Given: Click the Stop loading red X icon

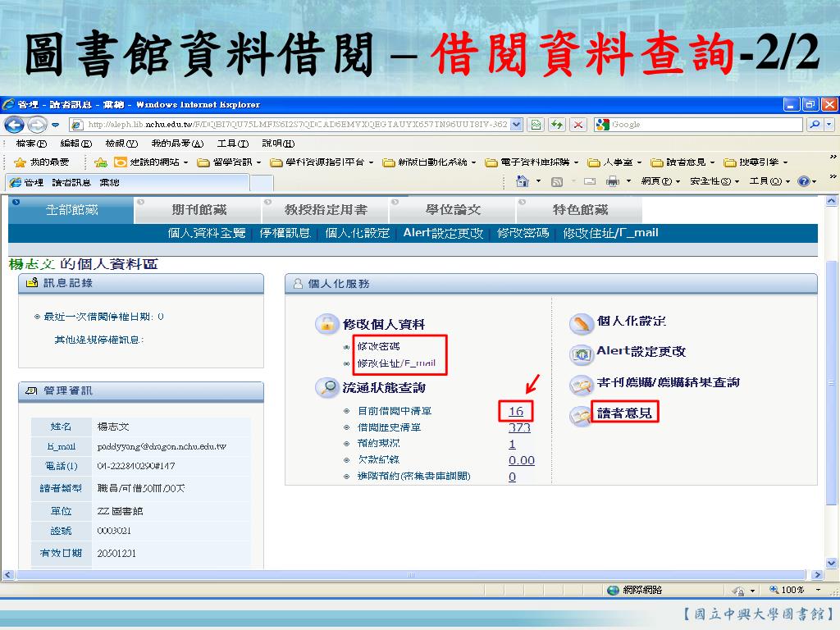Looking at the screenshot, I should tap(578, 125).
